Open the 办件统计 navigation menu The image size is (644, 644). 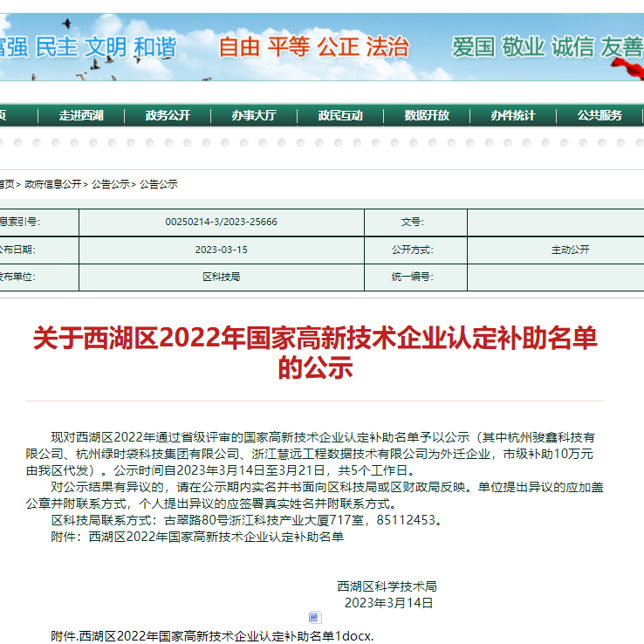[x=513, y=115]
